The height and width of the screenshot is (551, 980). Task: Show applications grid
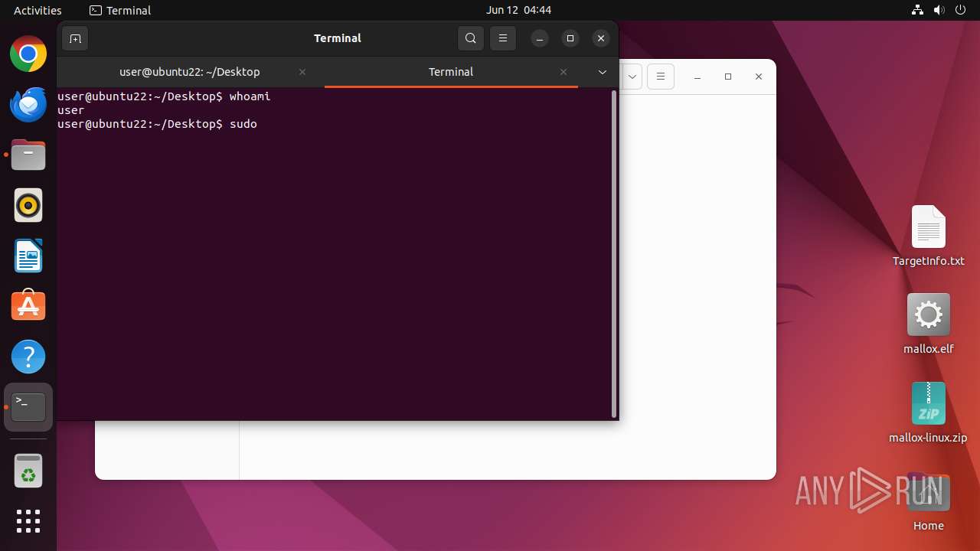(x=28, y=521)
